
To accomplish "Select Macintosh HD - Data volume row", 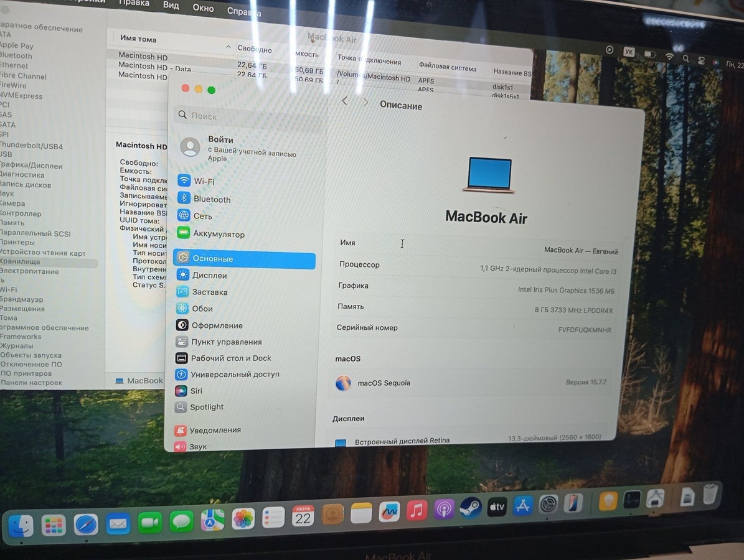I will click(x=154, y=67).
